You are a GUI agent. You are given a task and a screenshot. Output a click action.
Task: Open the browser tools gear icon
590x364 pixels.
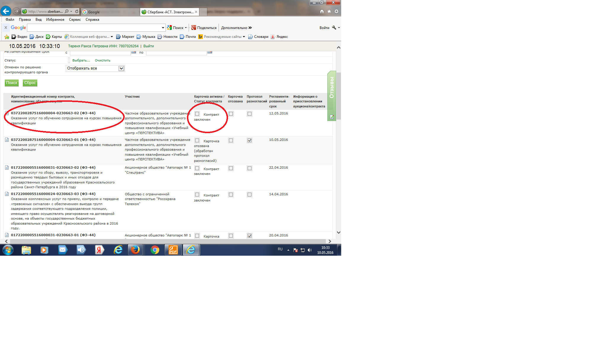(x=336, y=11)
